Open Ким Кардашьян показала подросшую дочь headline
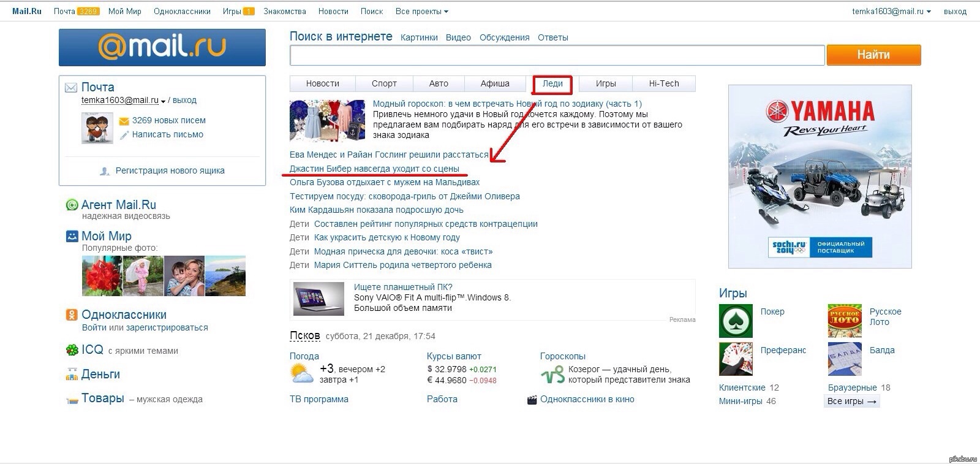This screenshot has height=466, width=980. pos(377,210)
